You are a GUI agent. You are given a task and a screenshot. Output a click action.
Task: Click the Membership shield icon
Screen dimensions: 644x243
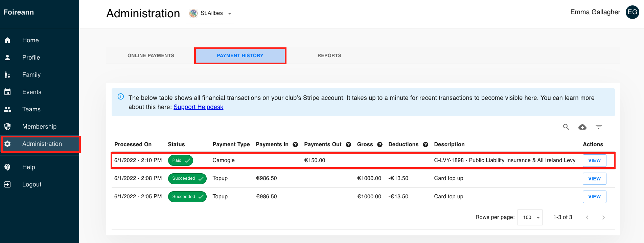[7, 127]
